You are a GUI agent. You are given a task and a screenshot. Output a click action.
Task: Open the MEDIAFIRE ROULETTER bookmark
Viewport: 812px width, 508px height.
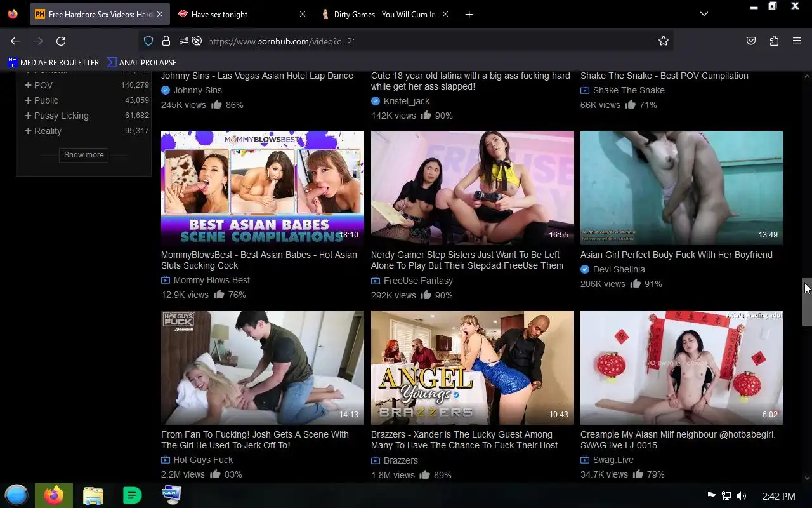click(53, 62)
